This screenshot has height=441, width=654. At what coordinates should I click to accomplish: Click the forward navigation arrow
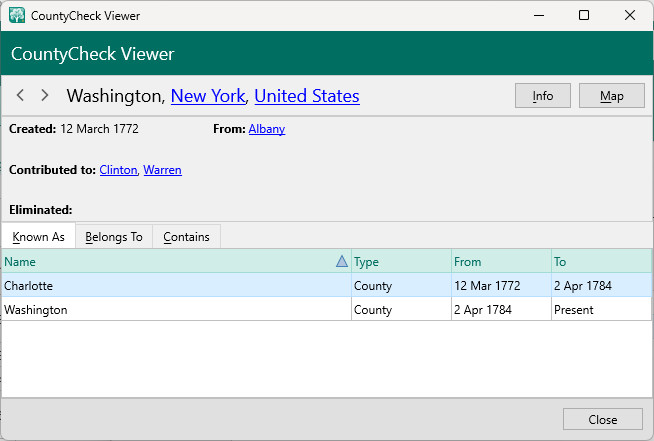click(44, 96)
